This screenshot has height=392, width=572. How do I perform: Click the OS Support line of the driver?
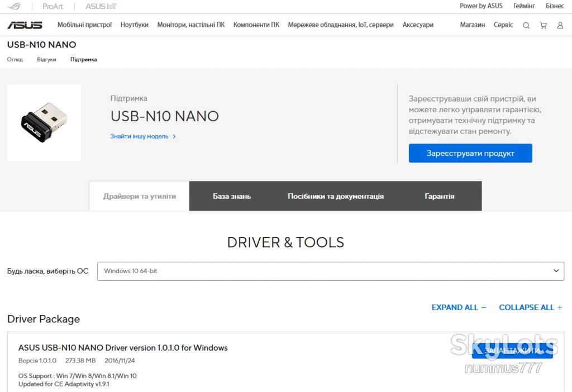[x=77, y=376]
